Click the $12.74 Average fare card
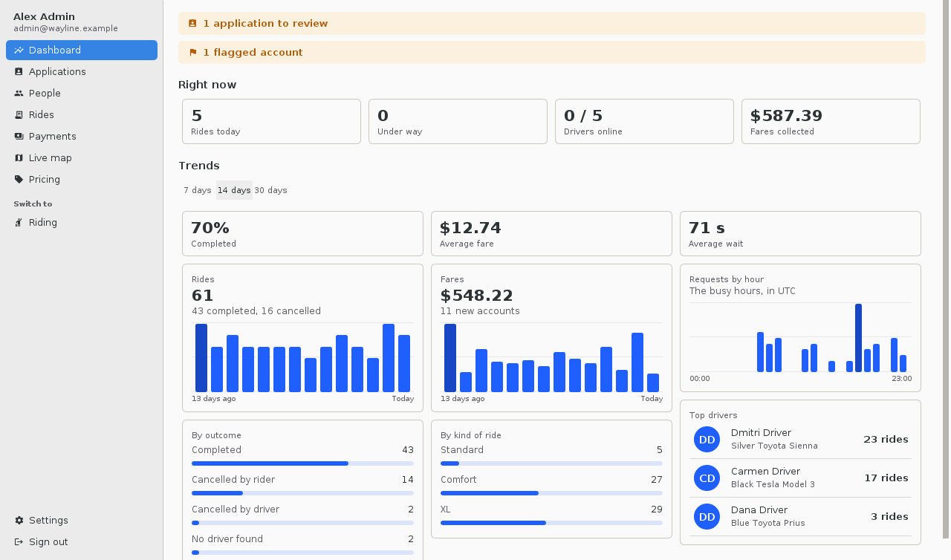 [551, 234]
